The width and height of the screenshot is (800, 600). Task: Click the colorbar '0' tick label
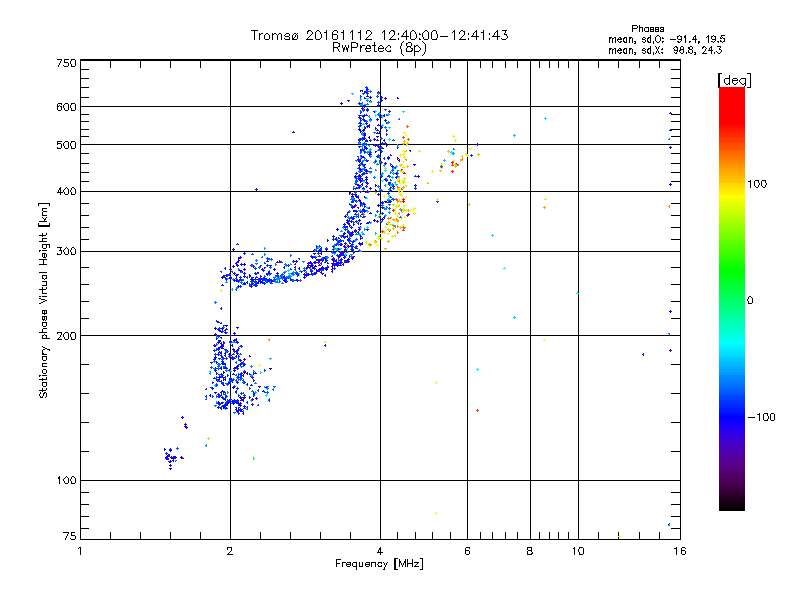click(750, 301)
